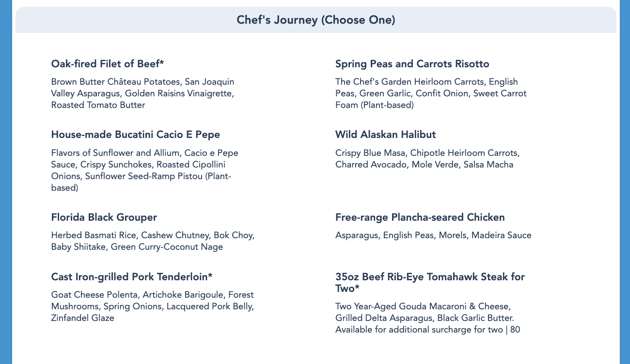Choose the Florida Black Grouper title
Image resolution: width=630 pixels, height=364 pixels.
pyautogui.click(x=104, y=217)
